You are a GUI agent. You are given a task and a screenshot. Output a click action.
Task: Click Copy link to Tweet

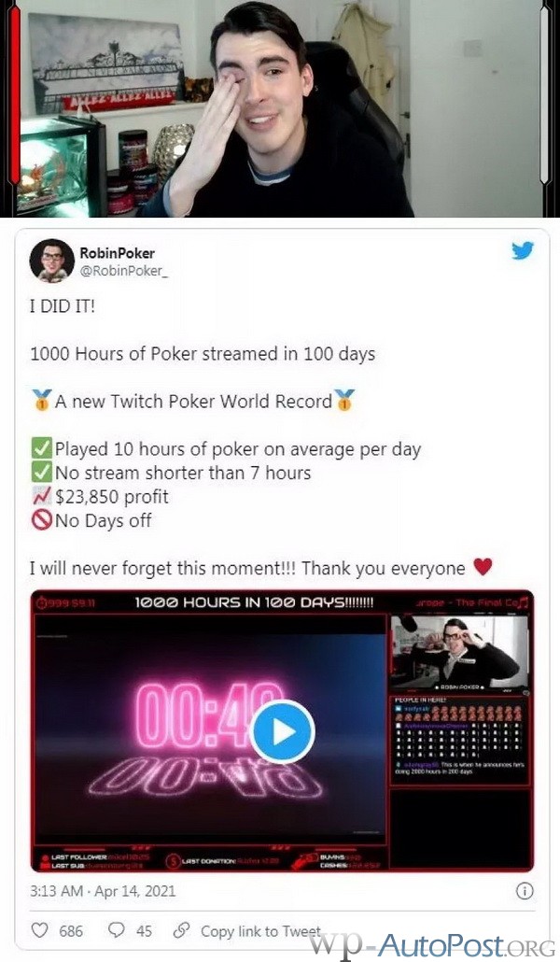click(x=260, y=931)
